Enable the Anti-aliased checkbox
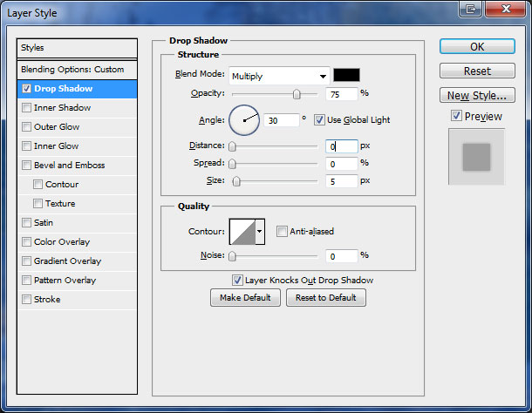Viewport: 532px width, 413px height. [x=282, y=231]
